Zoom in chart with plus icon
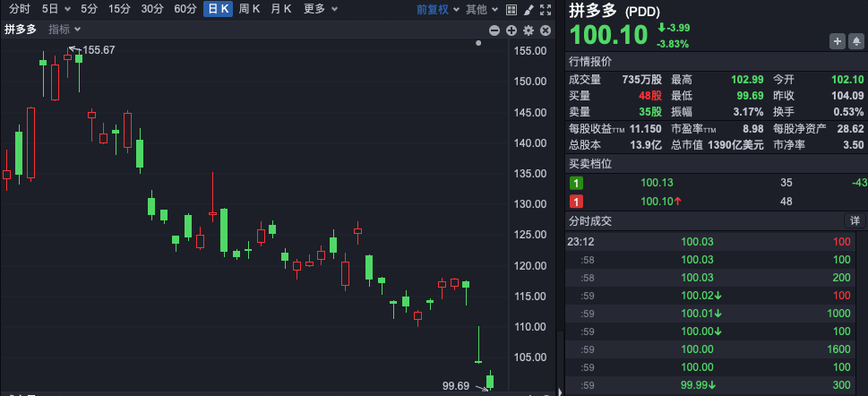The height and width of the screenshot is (396, 868). click(x=511, y=30)
